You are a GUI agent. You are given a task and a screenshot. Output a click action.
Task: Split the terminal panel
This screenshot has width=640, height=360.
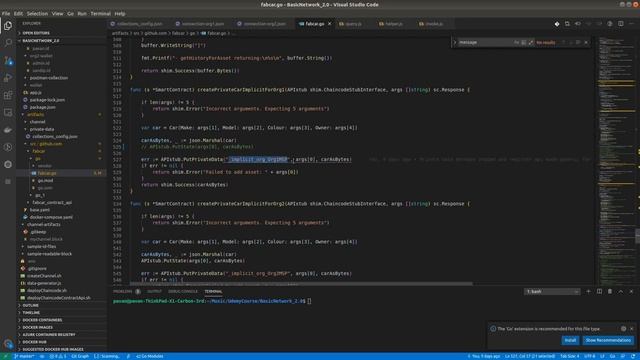(599, 291)
